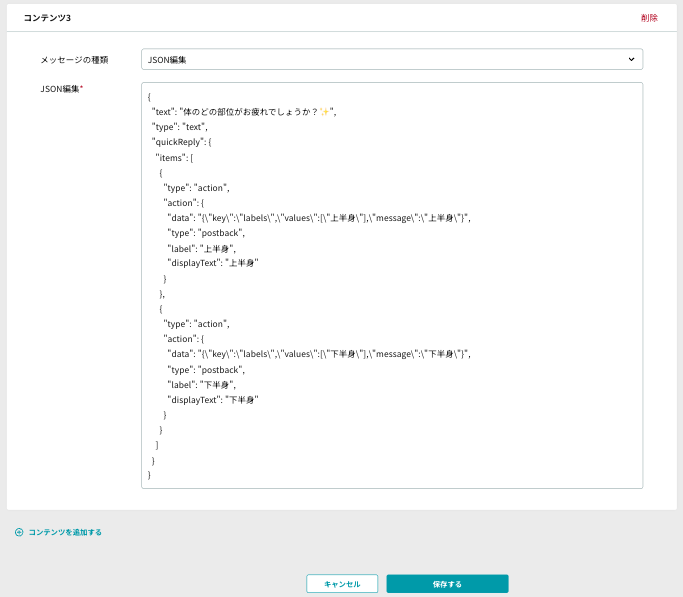This screenshot has height=597, width=683.
Task: Click the sparkle emoji in the JSON text
Action: pos(325,112)
